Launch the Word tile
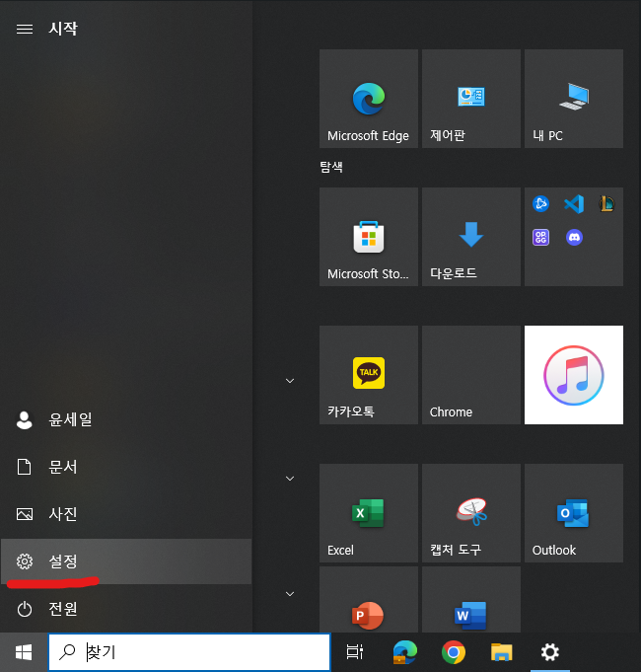 (471, 600)
